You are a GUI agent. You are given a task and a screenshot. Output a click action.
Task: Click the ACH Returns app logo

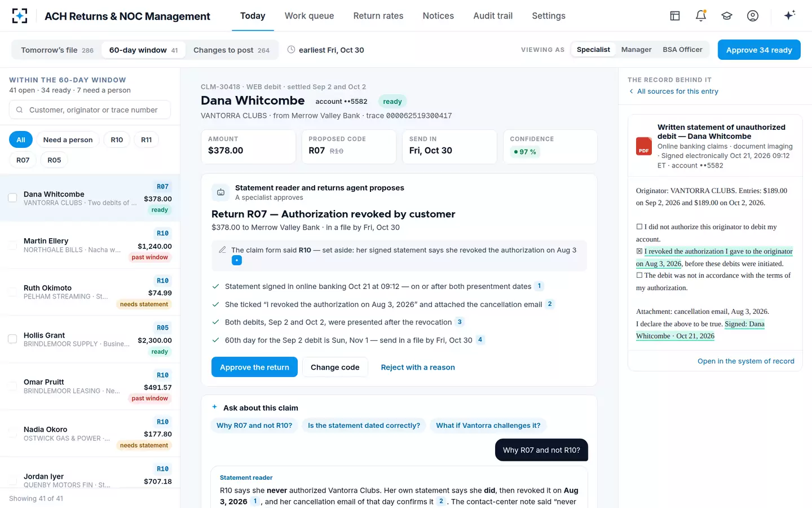click(20, 16)
